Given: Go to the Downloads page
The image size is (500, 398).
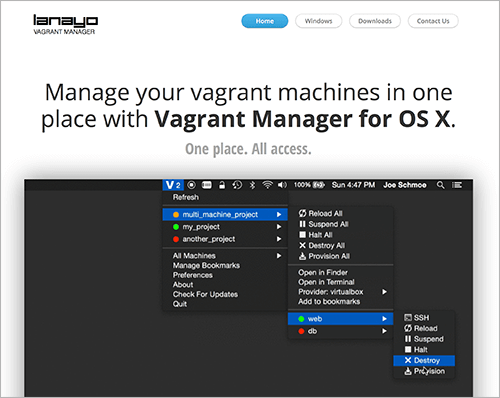Looking at the screenshot, I should (x=375, y=21).
